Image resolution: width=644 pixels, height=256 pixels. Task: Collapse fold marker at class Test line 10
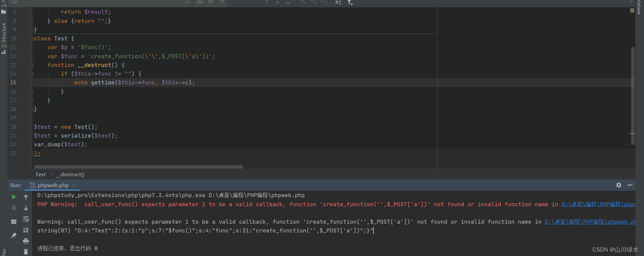[31, 39]
